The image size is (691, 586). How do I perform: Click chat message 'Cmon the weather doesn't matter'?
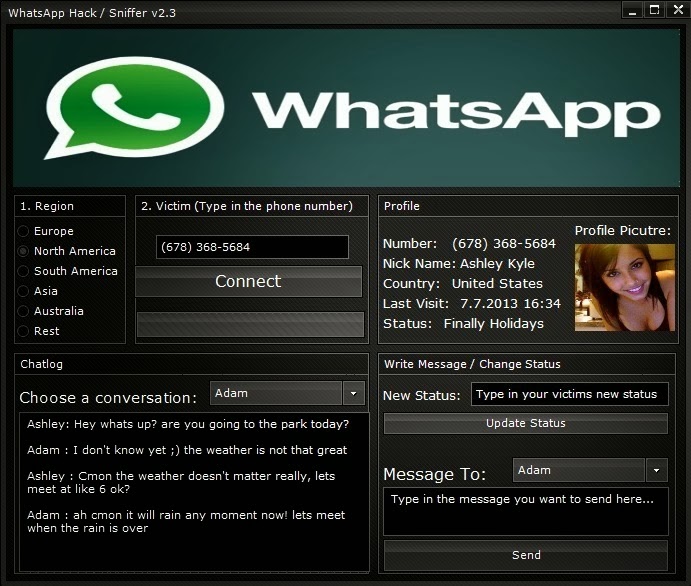pyautogui.click(x=181, y=482)
